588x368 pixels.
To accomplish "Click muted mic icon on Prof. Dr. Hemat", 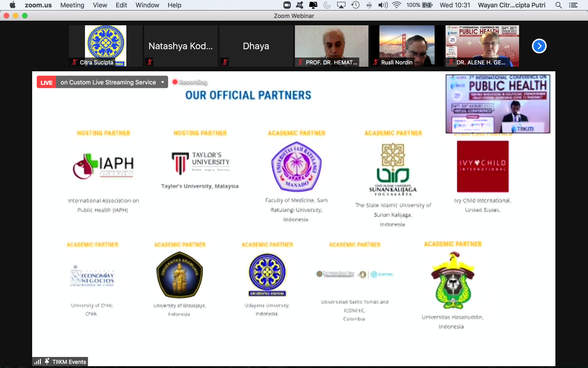I will [300, 62].
